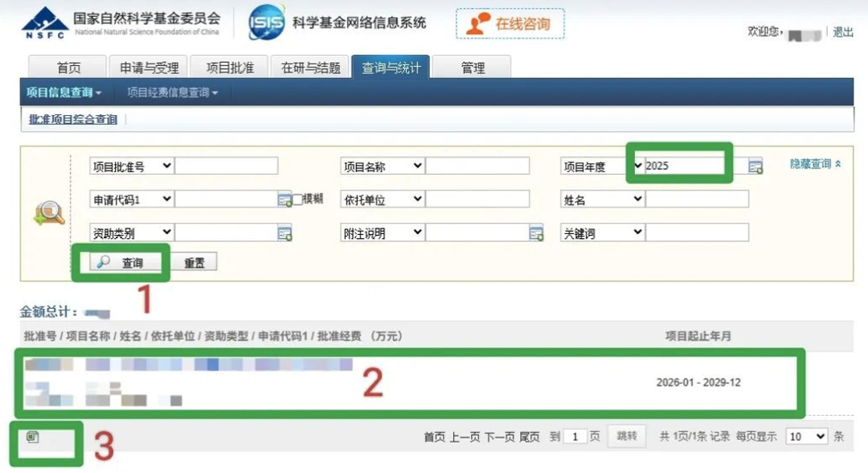Expand the 项目经费信息查询 menu
Screen dimensions: 868x473
tap(172, 92)
